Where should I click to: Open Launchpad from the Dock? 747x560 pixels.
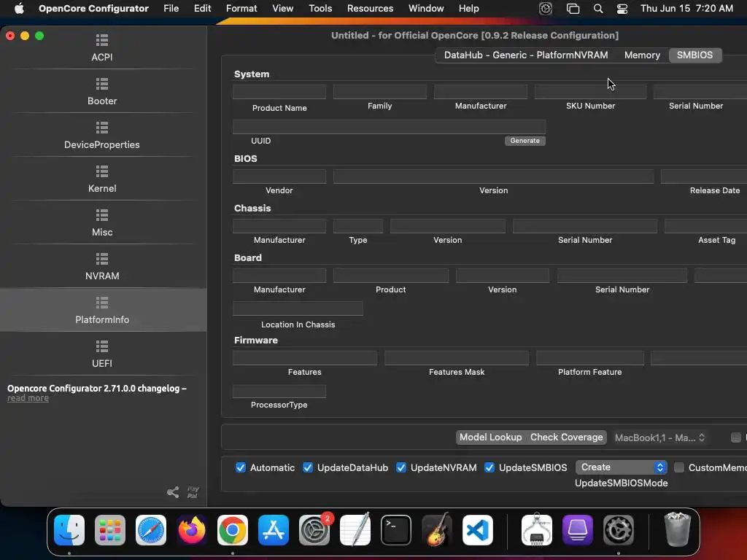point(110,529)
